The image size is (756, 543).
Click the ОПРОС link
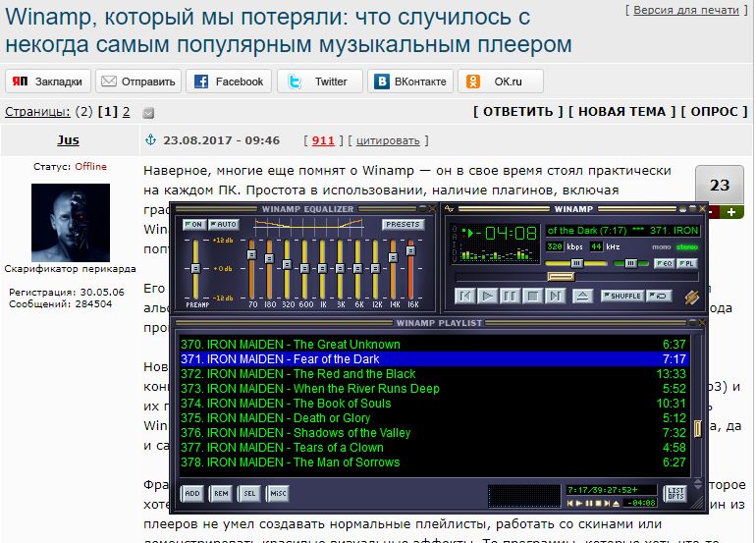coord(714,111)
